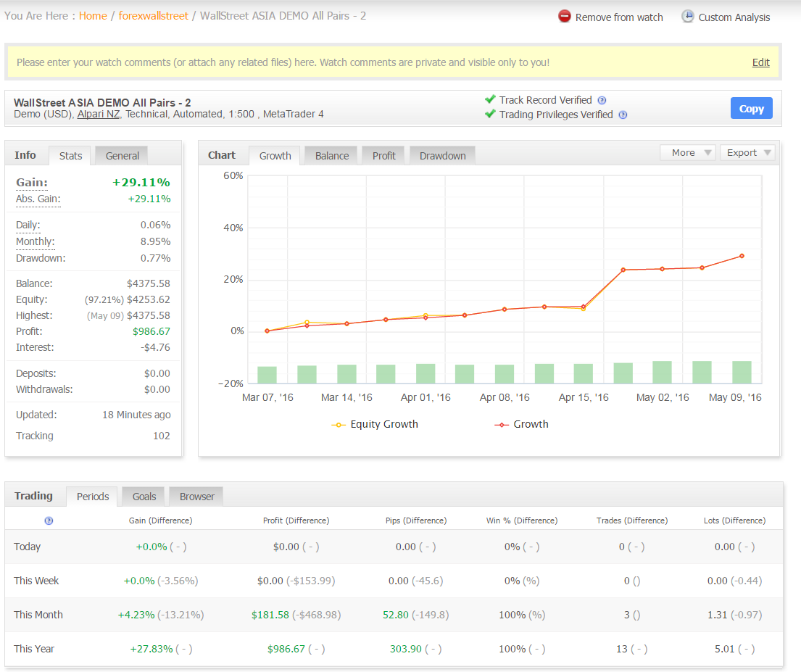This screenshot has width=801, height=672.
Task: Click This Year trades value 13
Action: tap(622, 649)
